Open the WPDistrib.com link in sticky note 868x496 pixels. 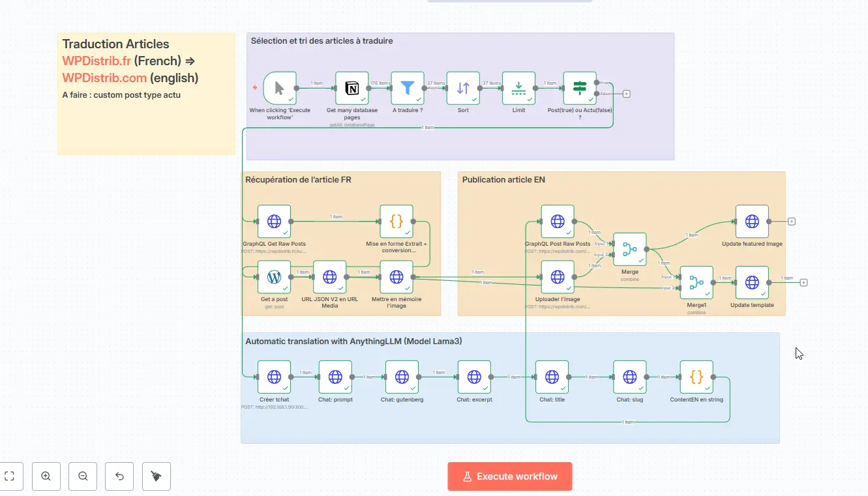point(104,78)
